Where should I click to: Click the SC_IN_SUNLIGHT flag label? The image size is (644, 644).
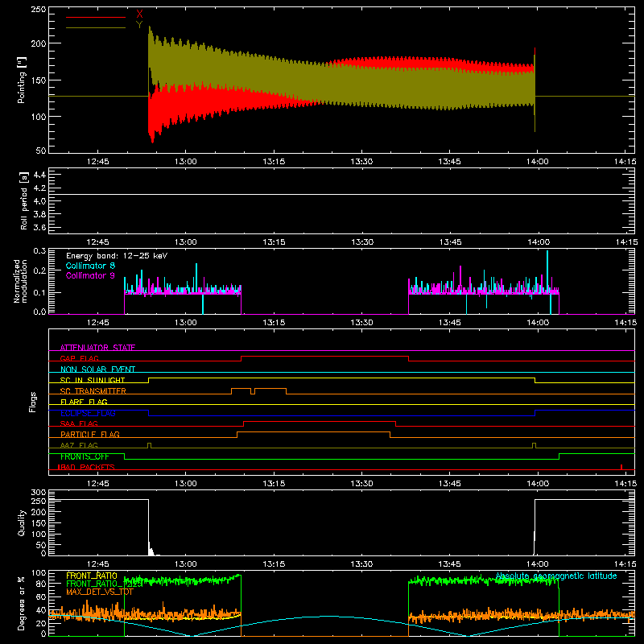tap(93, 380)
